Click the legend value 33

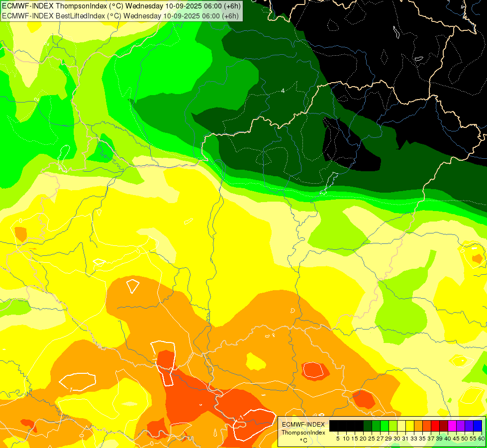click(x=414, y=439)
